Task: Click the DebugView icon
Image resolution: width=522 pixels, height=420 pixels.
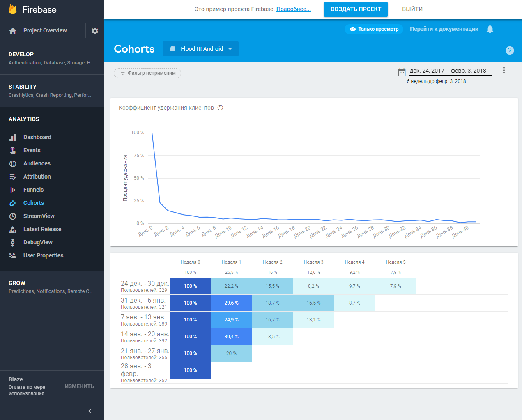Action: (14, 242)
